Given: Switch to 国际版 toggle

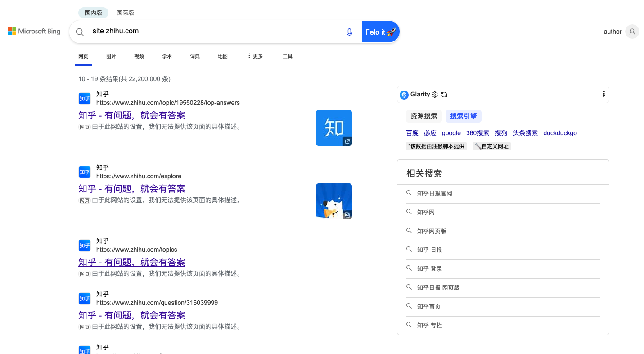Looking at the screenshot, I should (125, 13).
